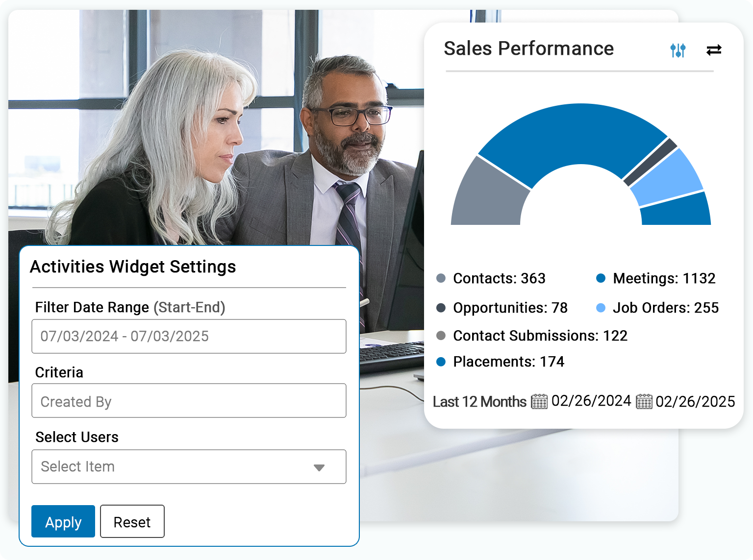Image resolution: width=753 pixels, height=560 pixels.
Task: Click the gray donut chart segment
Action: click(485, 191)
